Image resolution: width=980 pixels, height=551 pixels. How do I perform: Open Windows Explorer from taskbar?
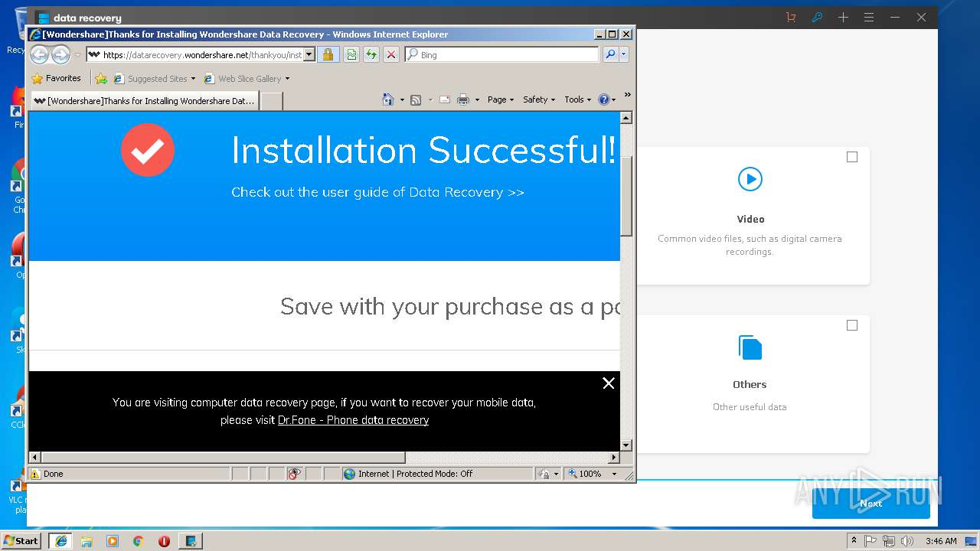(87, 541)
